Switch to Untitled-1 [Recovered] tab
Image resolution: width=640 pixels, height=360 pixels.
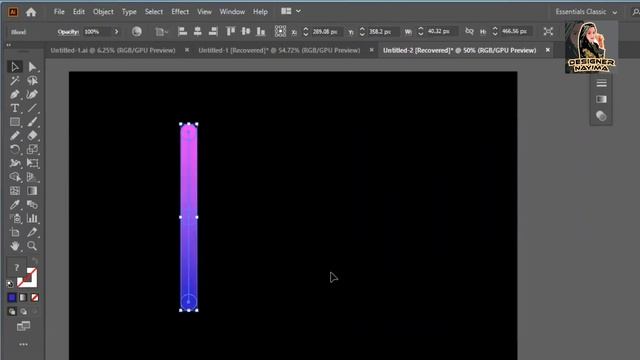(279, 50)
